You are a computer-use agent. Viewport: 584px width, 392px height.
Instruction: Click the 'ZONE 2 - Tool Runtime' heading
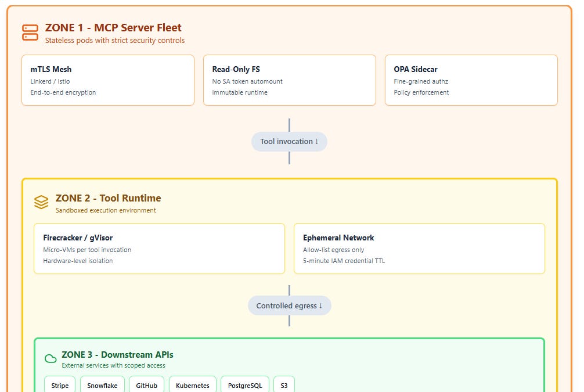109,198
